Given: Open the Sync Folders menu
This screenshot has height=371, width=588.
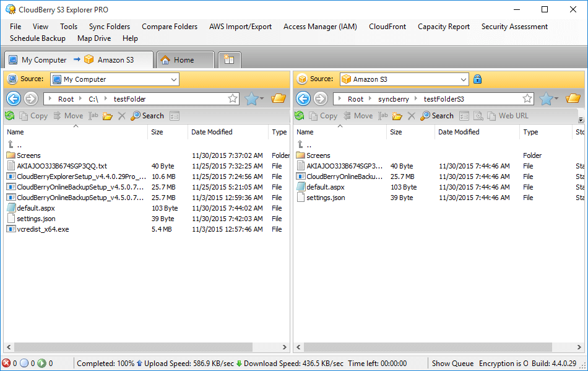Looking at the screenshot, I should coord(109,27).
